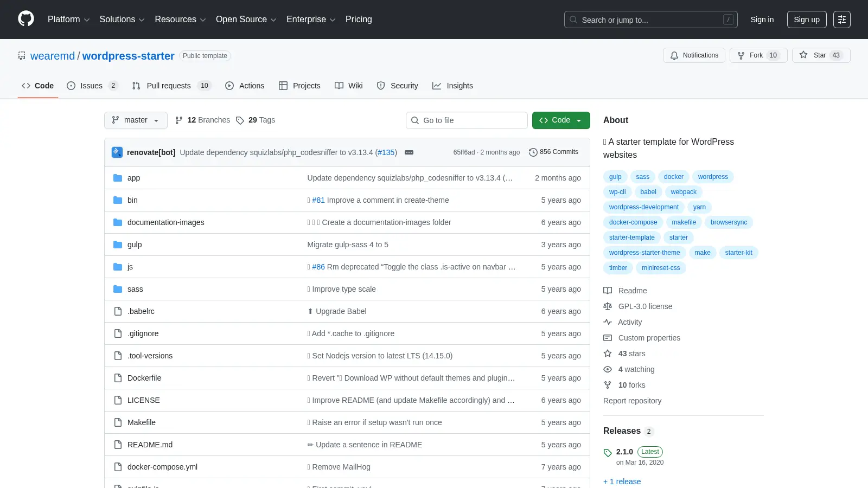Switch to the Pull requests tab
Screen dimensions: 868x488
(171, 86)
